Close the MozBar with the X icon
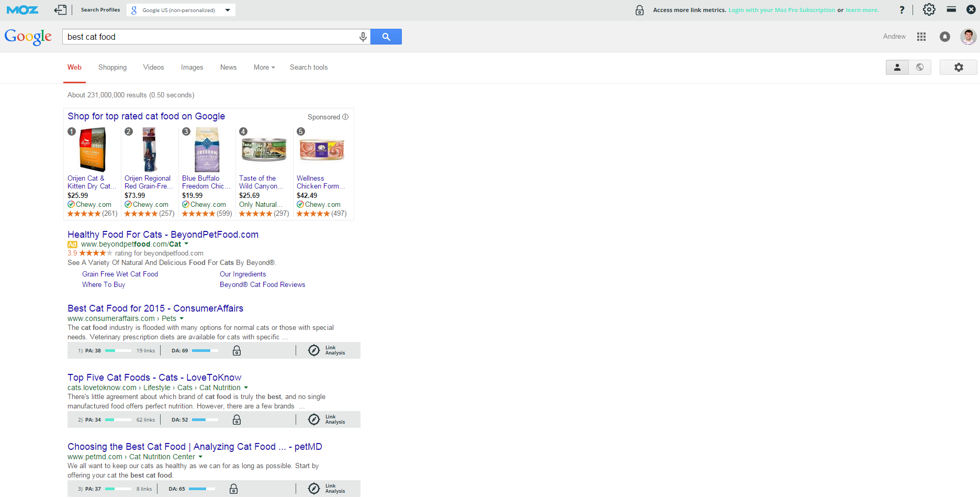980x498 pixels. tap(971, 9)
